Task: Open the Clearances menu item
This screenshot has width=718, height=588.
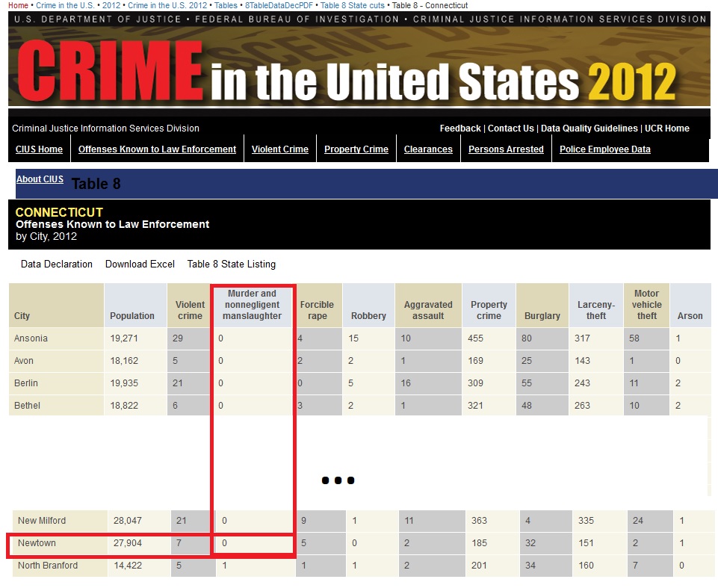Action: pyautogui.click(x=428, y=149)
